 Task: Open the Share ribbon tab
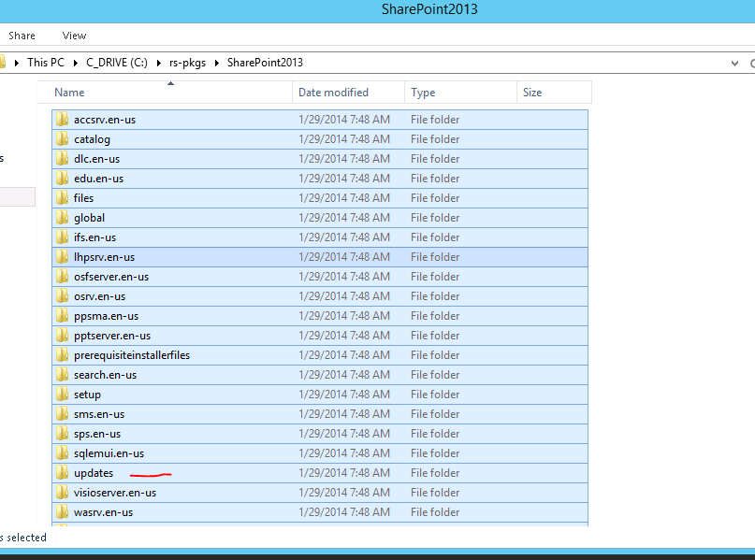22,36
